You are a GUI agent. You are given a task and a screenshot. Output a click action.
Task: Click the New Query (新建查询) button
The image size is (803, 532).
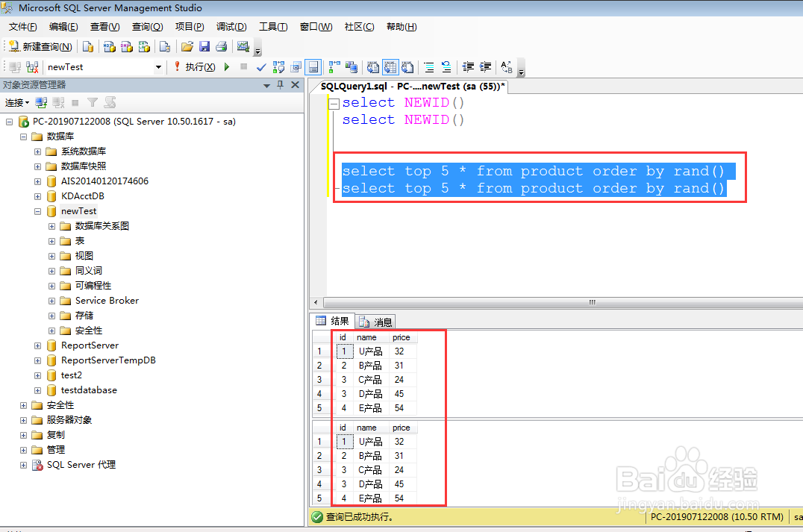point(40,46)
